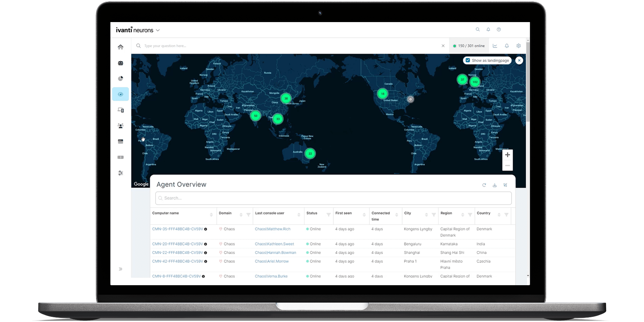
Task: Click the page vertical scrollbar
Action: point(528,82)
